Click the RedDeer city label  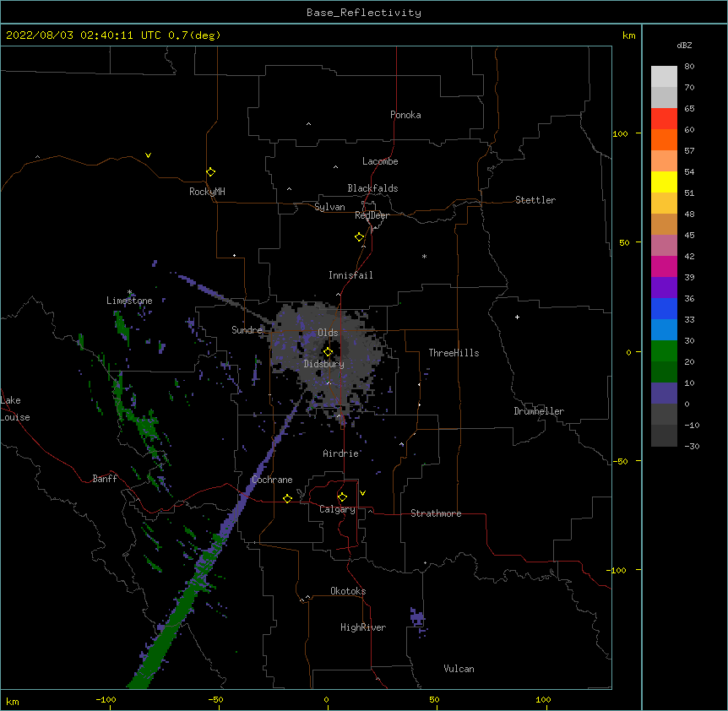pos(372,215)
